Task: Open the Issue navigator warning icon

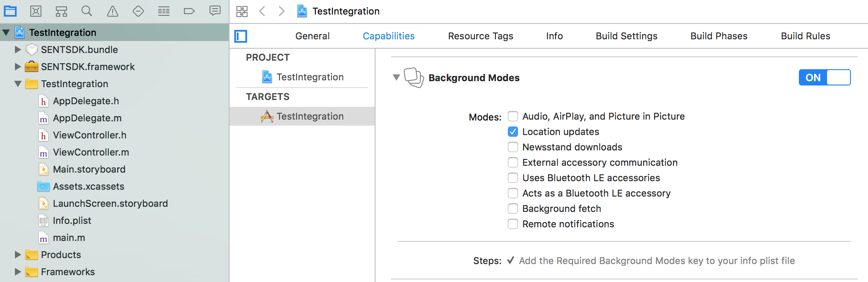Action: (x=113, y=11)
